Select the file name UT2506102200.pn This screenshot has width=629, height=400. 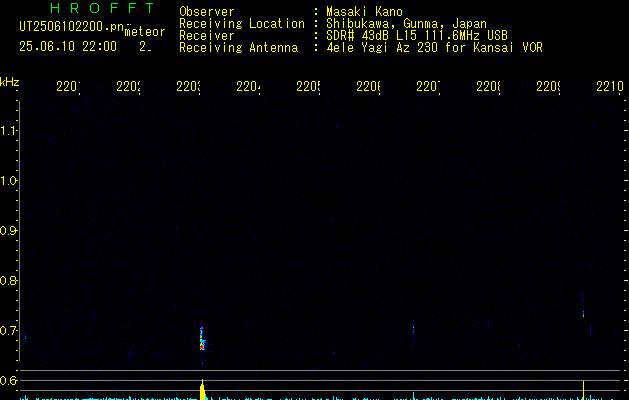[x=71, y=27]
